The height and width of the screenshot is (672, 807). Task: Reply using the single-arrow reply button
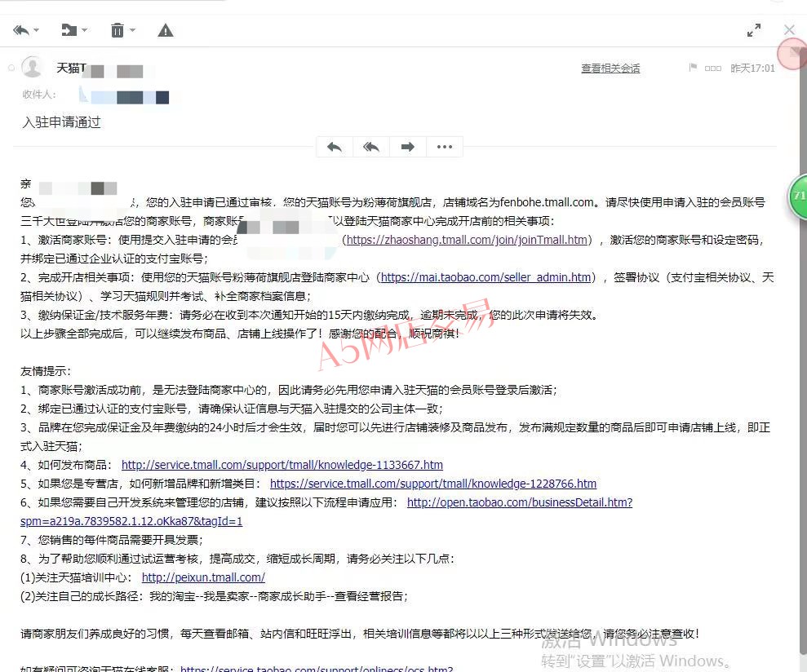tap(335, 147)
